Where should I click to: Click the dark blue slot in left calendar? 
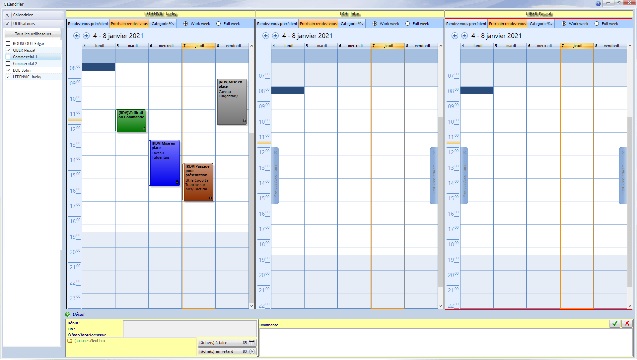click(x=99, y=67)
